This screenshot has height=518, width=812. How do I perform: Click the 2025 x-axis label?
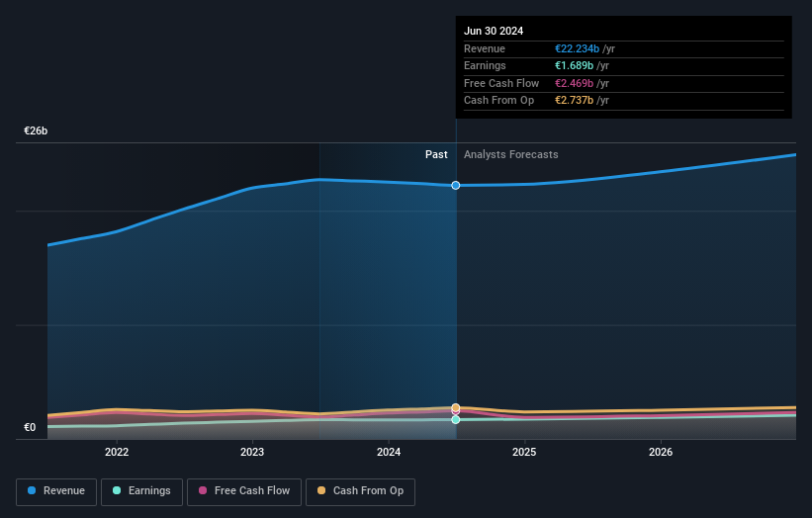pos(524,453)
